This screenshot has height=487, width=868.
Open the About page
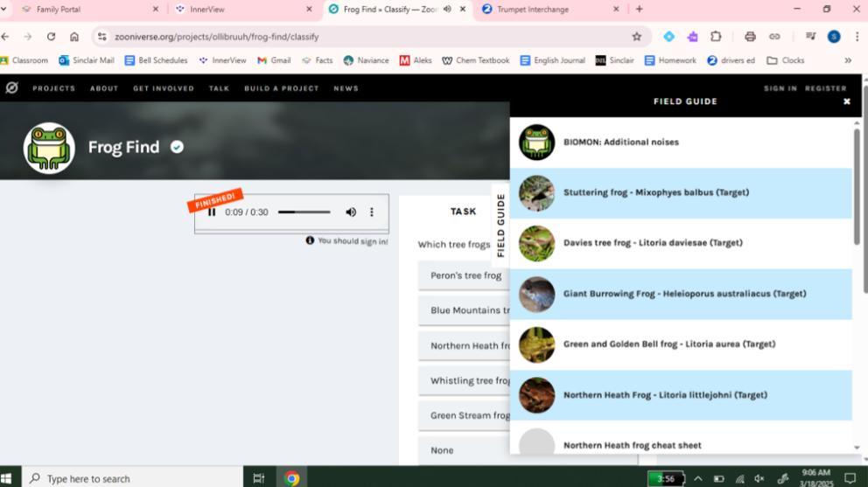[104, 88]
